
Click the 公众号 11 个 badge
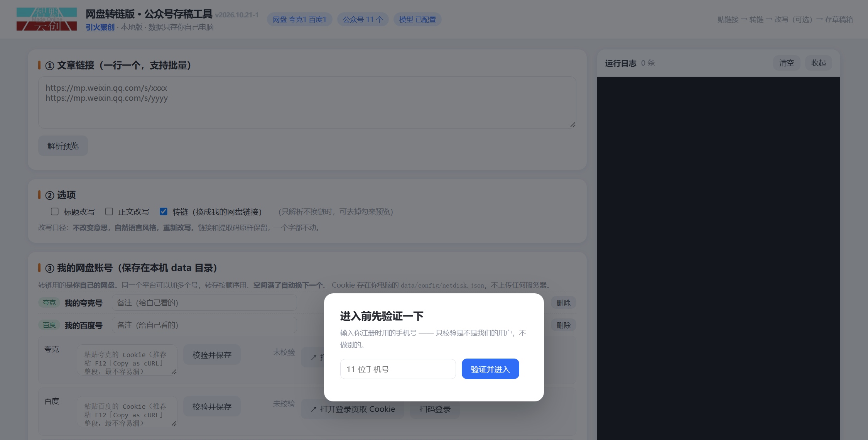click(x=363, y=19)
